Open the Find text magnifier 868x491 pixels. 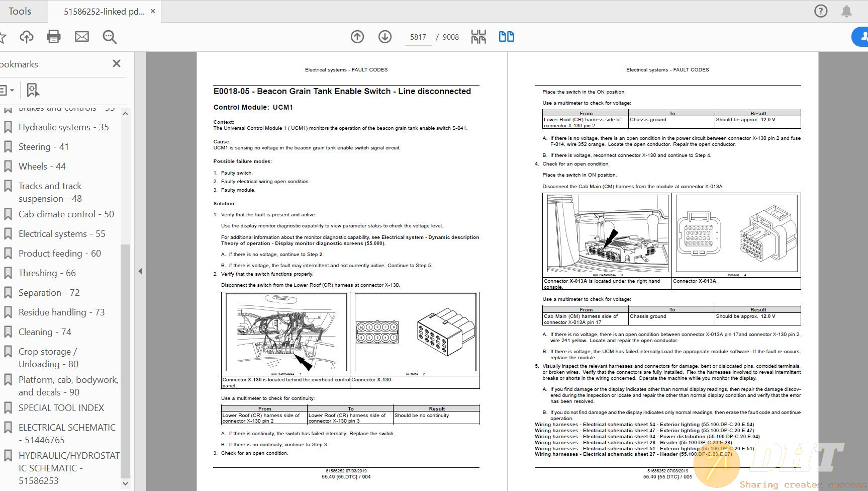coord(110,37)
